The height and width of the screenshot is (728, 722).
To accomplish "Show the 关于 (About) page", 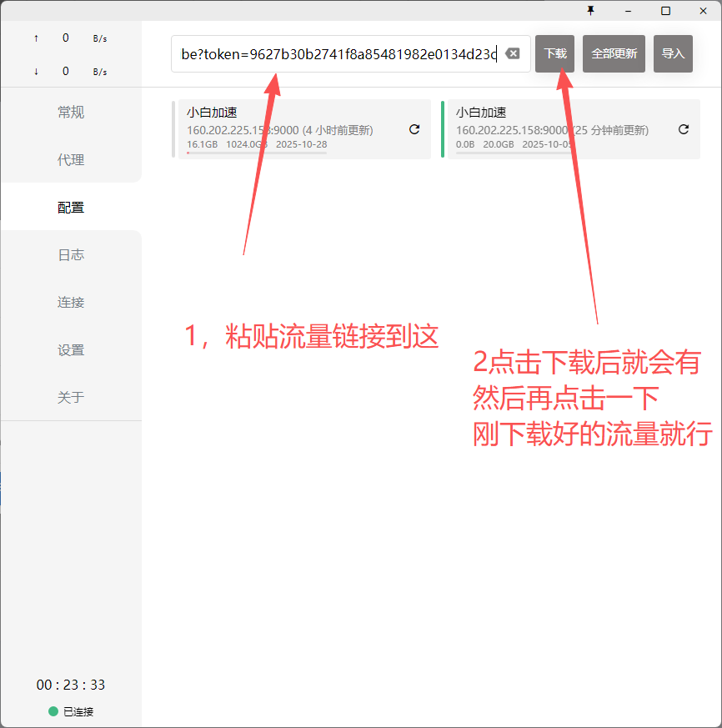I will 71,398.
